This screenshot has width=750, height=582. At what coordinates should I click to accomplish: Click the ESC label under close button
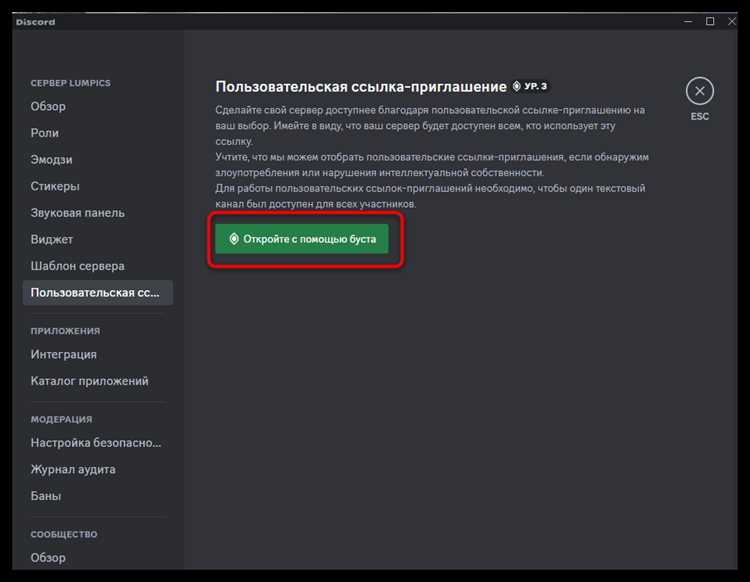[x=699, y=116]
